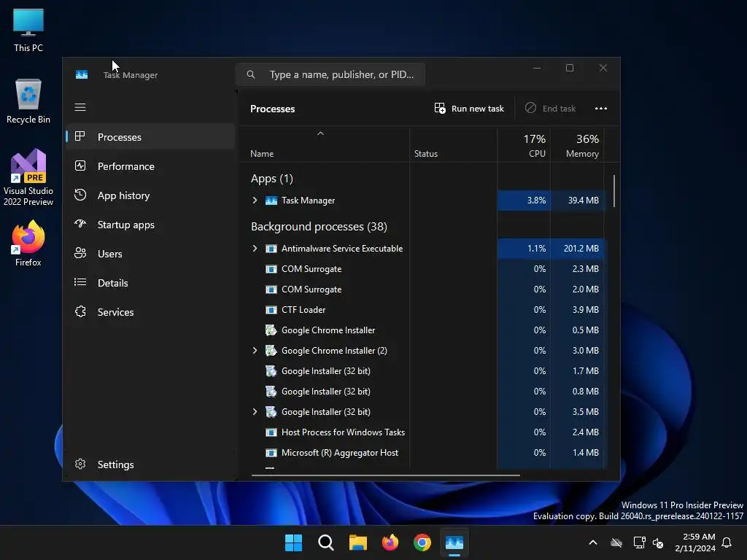Open the three-dot more options menu
This screenshot has width=747, height=560.
(x=601, y=109)
